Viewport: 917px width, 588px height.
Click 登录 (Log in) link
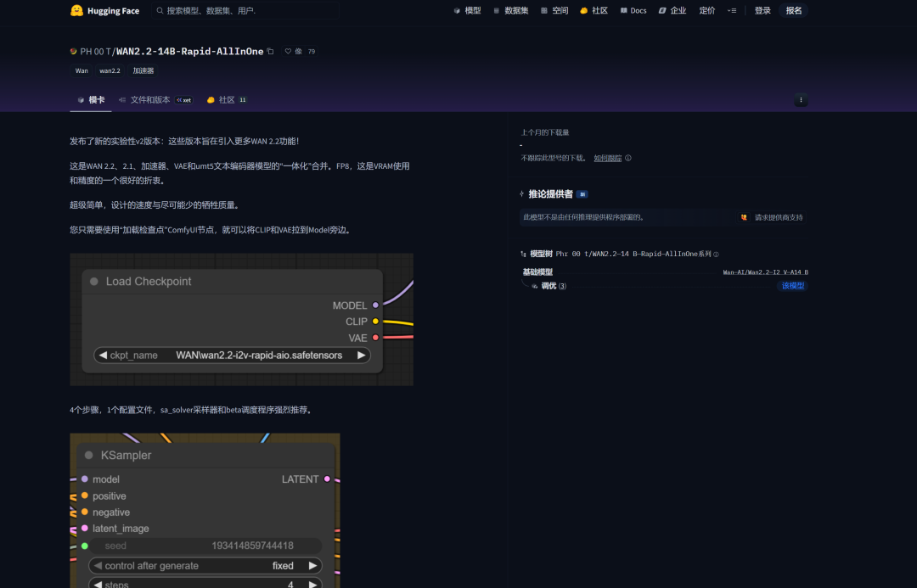[x=762, y=10]
